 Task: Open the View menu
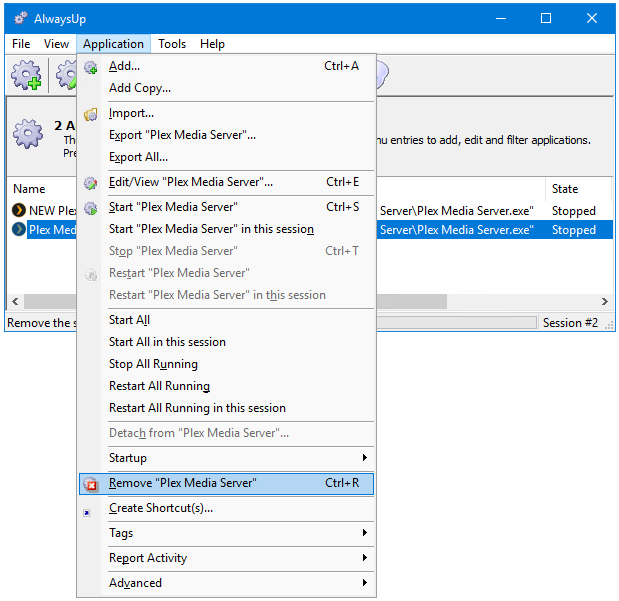(56, 44)
